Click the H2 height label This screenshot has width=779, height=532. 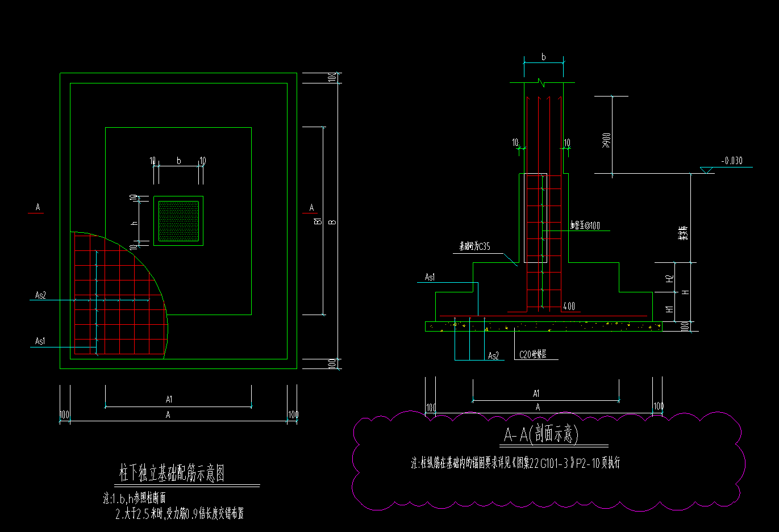click(670, 278)
